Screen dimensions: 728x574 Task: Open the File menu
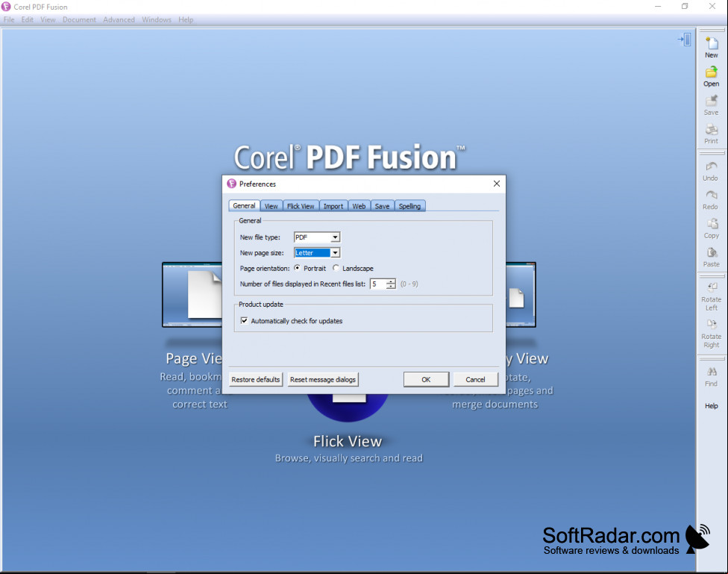tap(9, 19)
